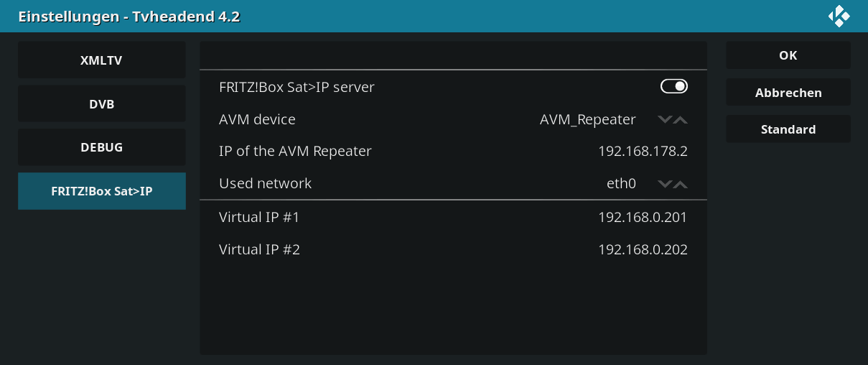Viewport: 868px width, 365px height.
Task: Edit the IP of the AVM Repeater
Action: [x=453, y=152]
